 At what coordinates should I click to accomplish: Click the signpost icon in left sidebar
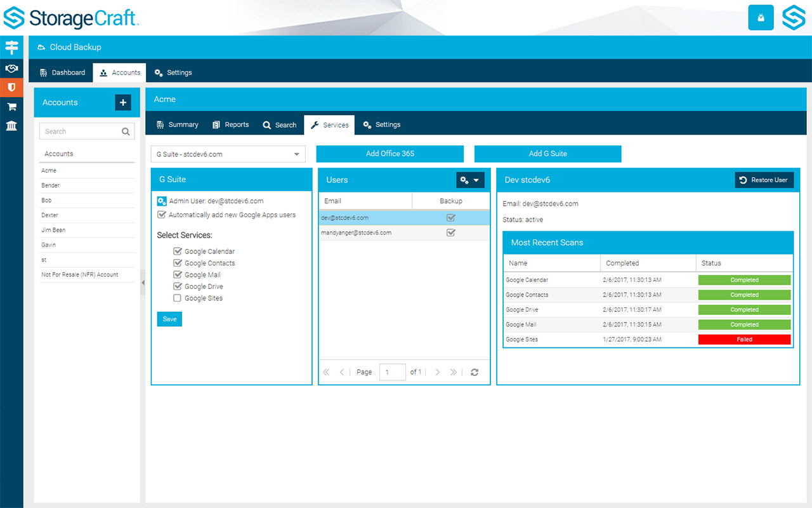11,47
